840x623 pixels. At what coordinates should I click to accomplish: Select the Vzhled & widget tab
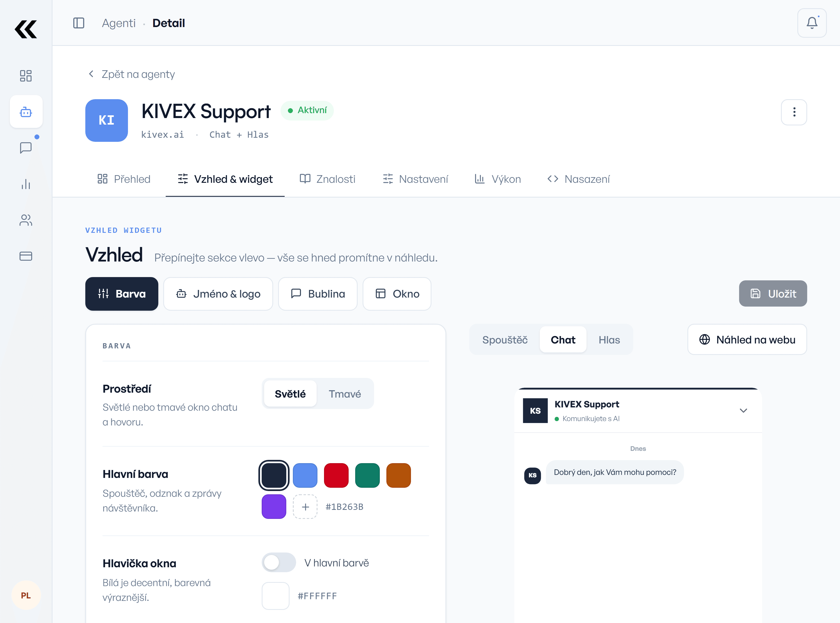225,179
